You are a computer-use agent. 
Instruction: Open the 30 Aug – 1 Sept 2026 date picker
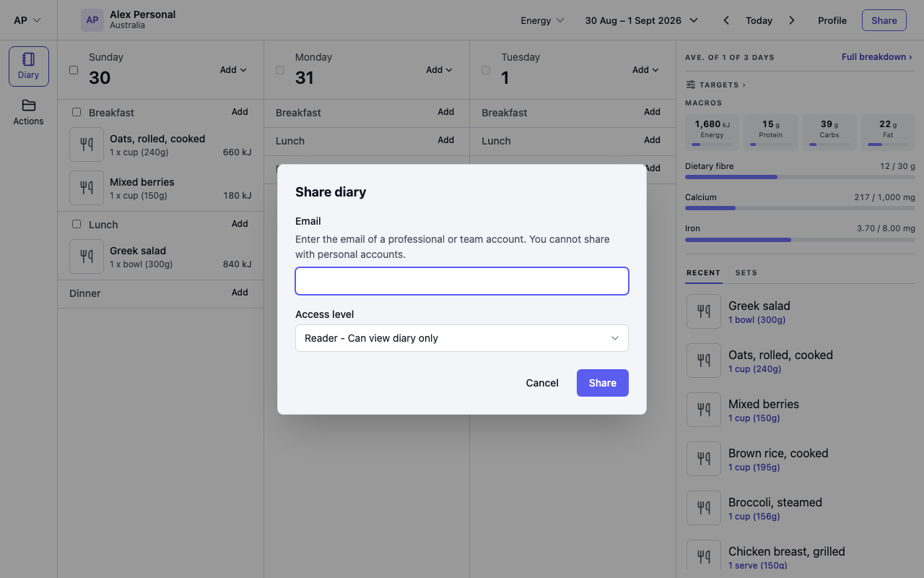[x=641, y=20]
